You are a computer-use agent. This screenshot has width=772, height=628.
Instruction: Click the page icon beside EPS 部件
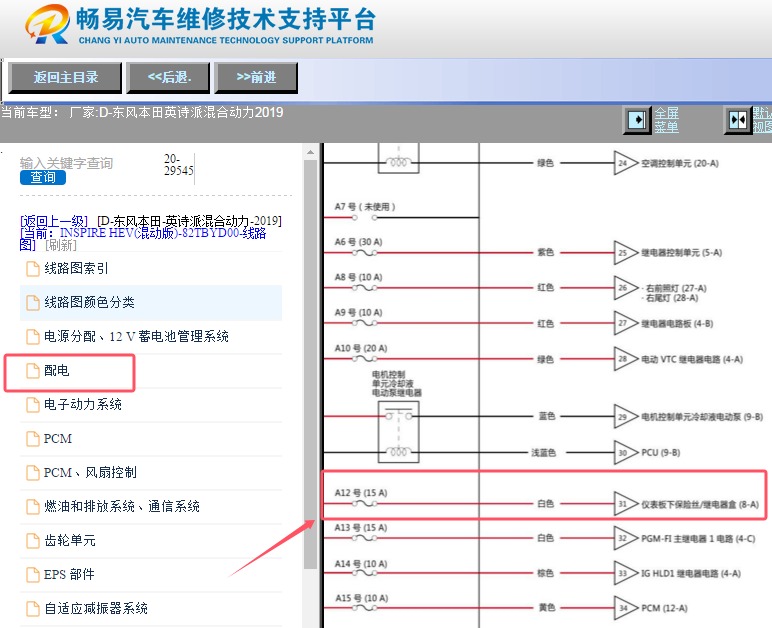pos(32,574)
